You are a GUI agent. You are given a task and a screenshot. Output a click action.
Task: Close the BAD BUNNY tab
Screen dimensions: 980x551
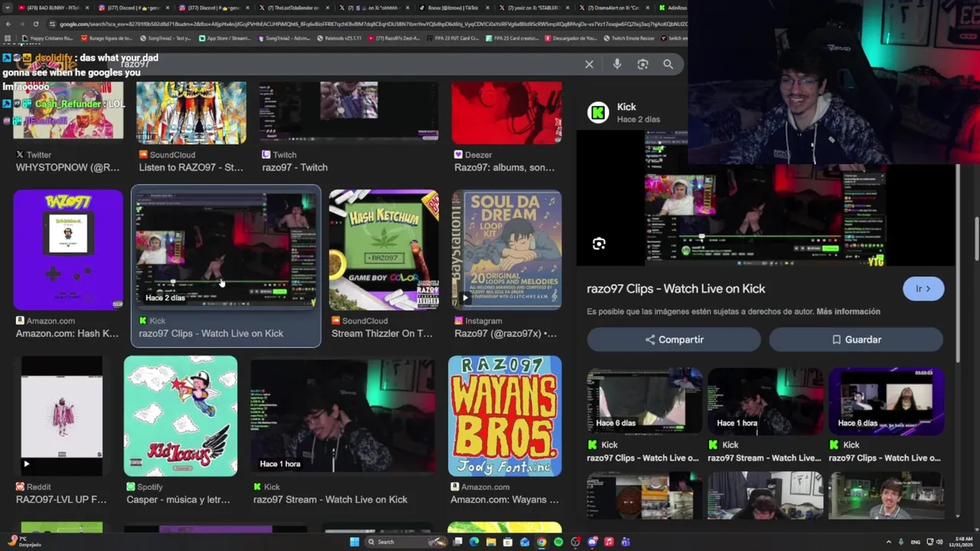(x=87, y=8)
